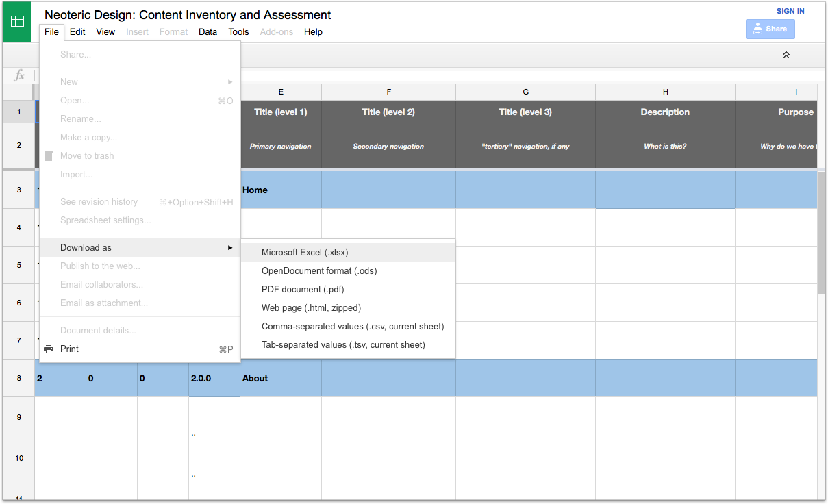Click See revision history entry

point(140,201)
